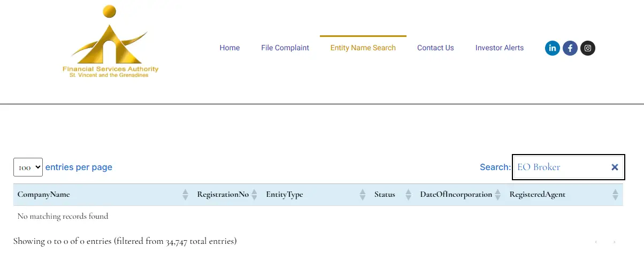Go to next page arrow
644x261 pixels.
[x=614, y=242]
